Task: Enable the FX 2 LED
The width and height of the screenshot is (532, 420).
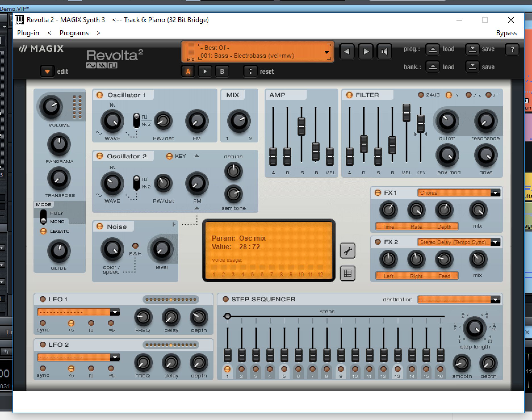Action: (378, 242)
